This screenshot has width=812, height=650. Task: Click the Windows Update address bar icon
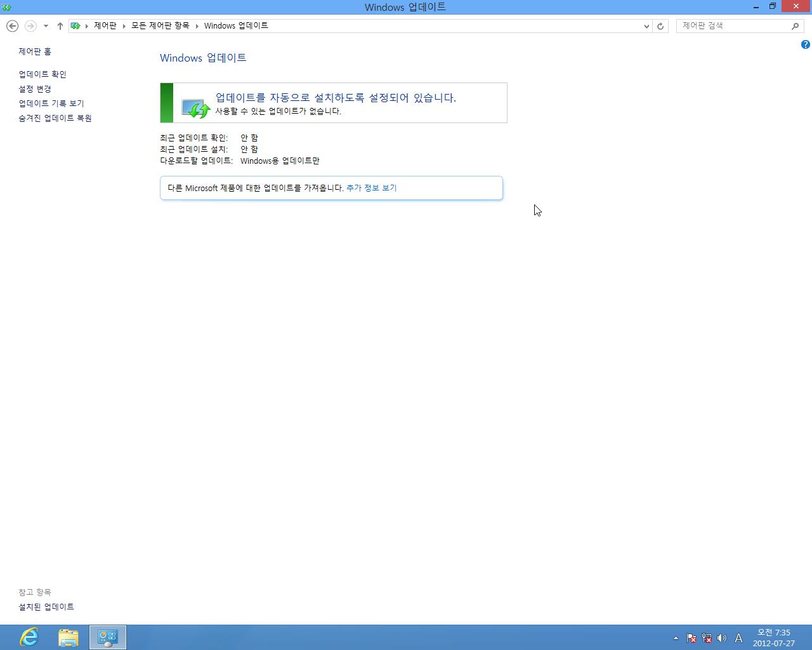click(x=75, y=26)
